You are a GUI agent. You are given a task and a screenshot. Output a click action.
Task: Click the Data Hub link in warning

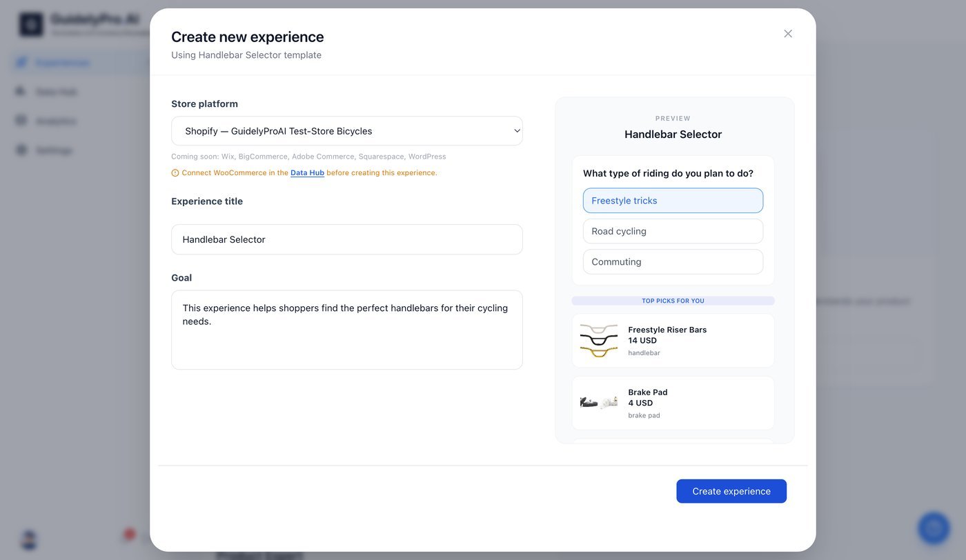(x=307, y=173)
